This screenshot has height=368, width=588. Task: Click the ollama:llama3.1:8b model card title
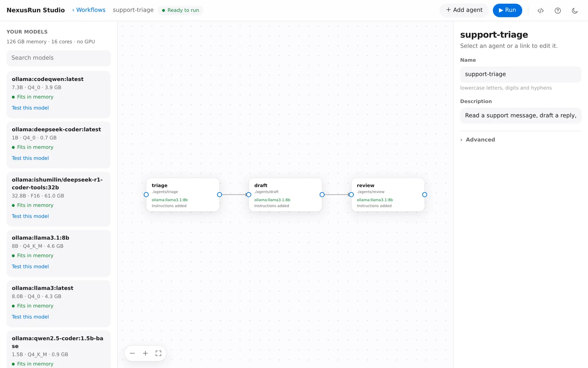[x=40, y=238]
